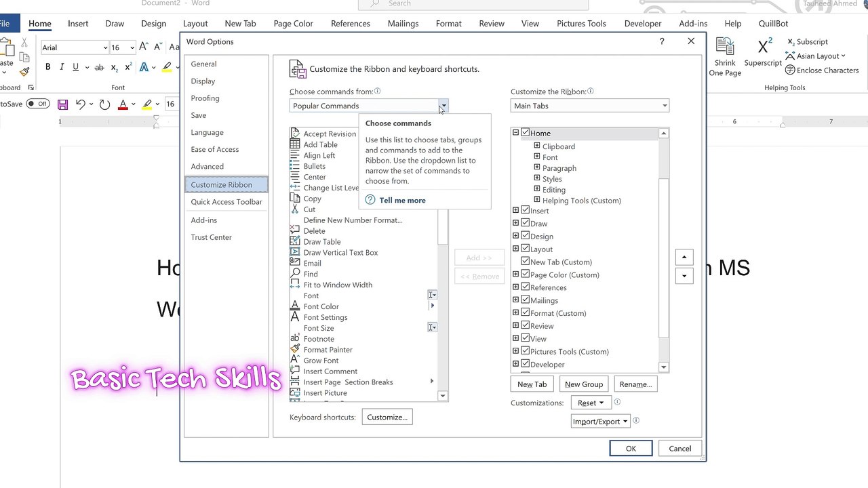This screenshot has height=488, width=868.
Task: Select Draw Table command in list
Action: click(322, 241)
